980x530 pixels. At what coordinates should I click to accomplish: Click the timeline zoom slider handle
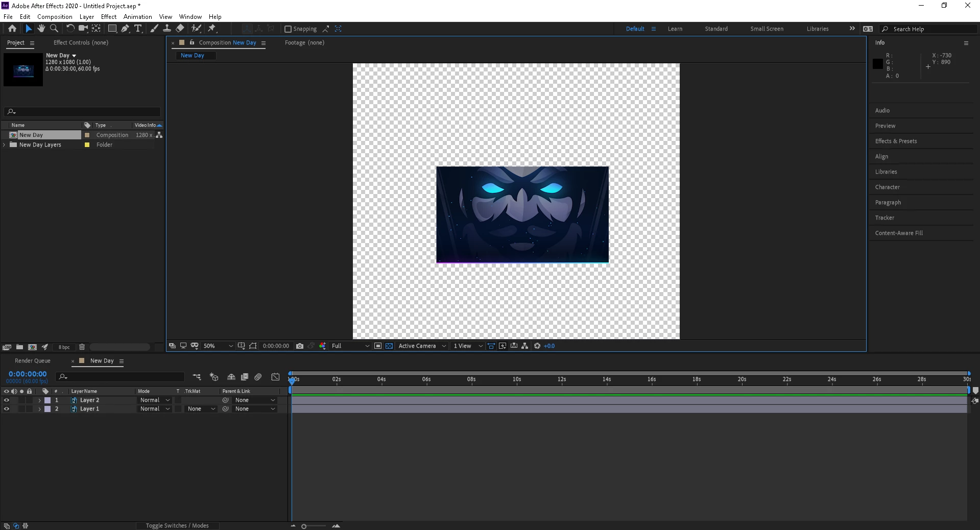coord(304,526)
